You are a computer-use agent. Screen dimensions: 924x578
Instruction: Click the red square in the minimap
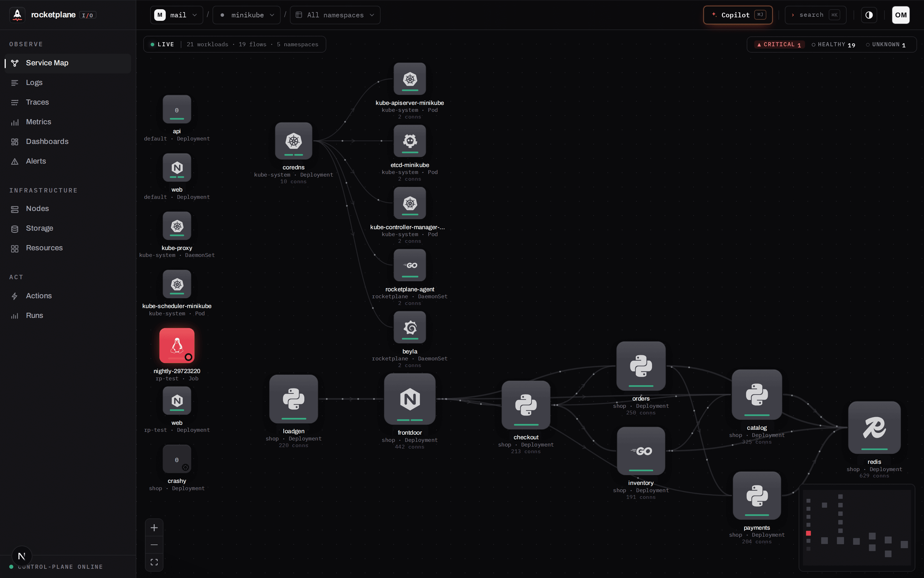pos(808,533)
